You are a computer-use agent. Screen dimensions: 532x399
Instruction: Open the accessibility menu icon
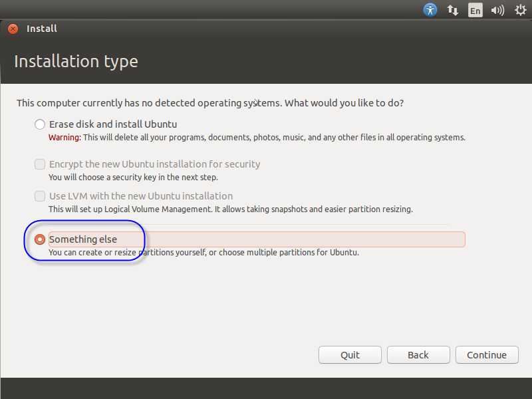click(x=430, y=10)
